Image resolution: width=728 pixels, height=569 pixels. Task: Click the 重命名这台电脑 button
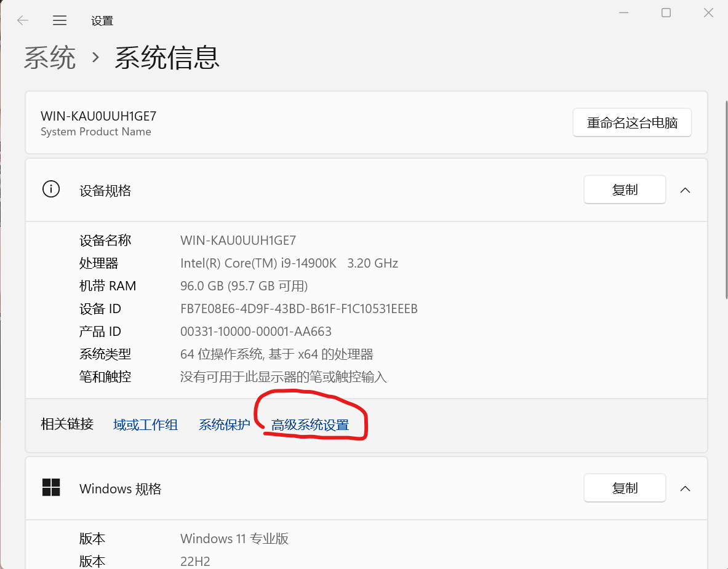tap(632, 122)
